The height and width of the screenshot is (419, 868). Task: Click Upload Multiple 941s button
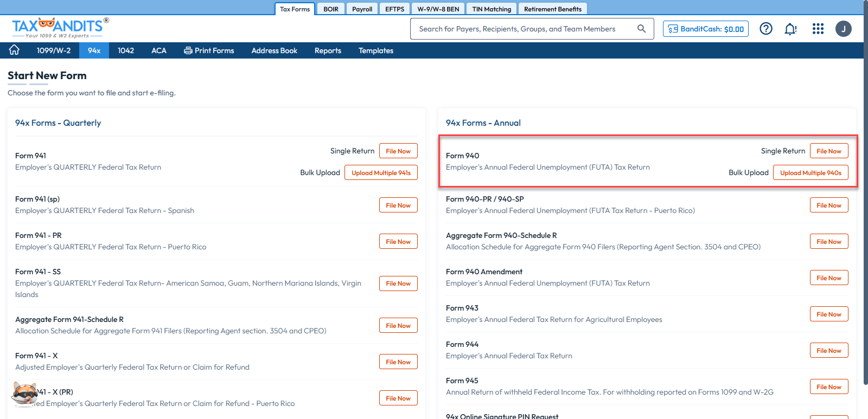tap(381, 173)
